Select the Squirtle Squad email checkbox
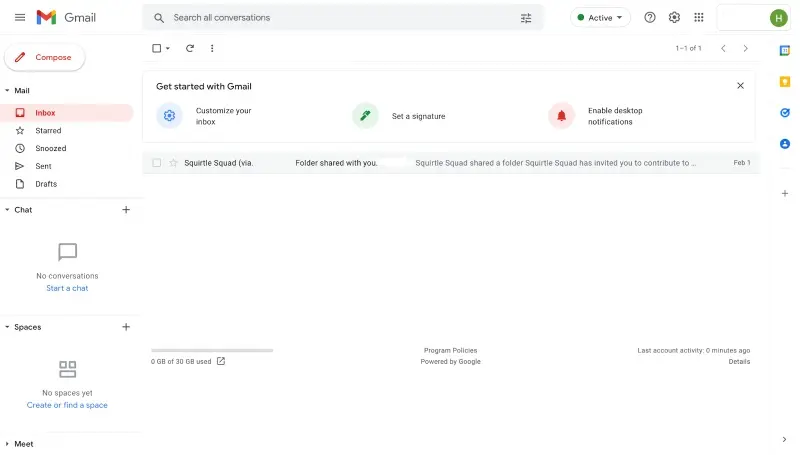Screen dimensions: 800x455 tap(157, 163)
